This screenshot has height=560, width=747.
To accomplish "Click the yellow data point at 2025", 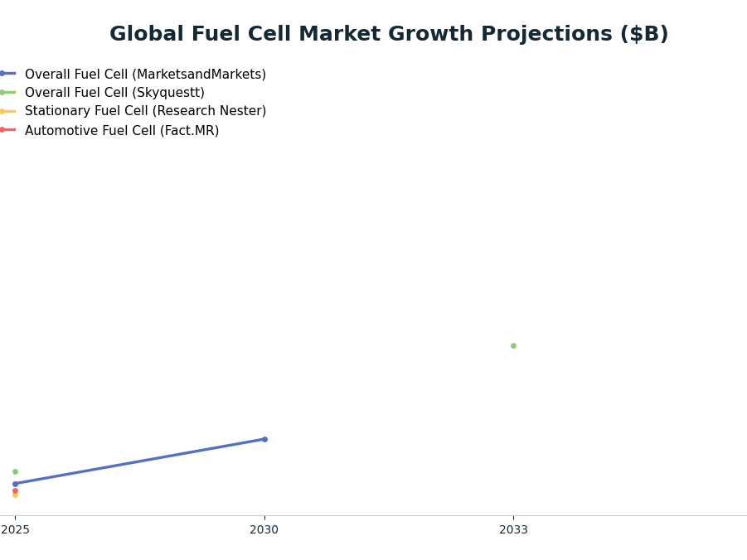I will [x=15, y=495].
